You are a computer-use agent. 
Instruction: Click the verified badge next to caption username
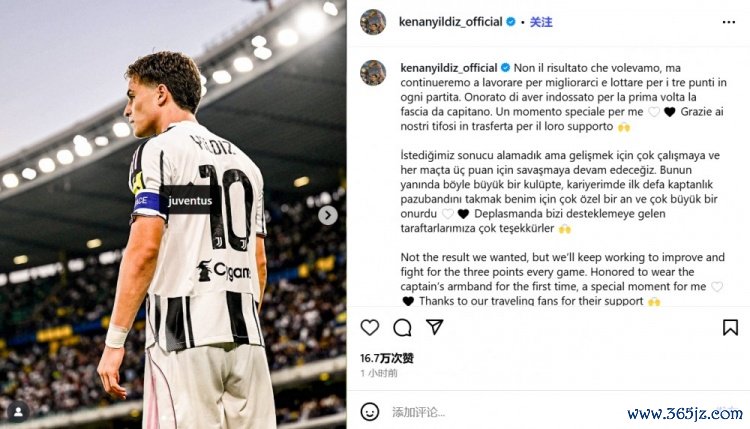click(505, 66)
